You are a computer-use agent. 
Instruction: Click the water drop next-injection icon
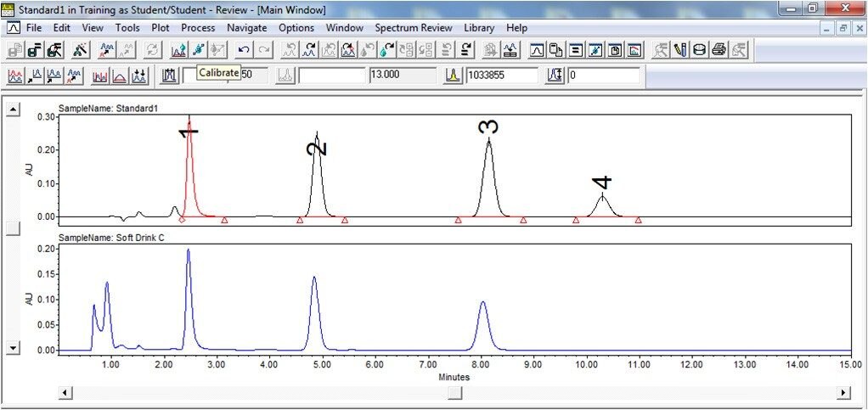click(x=387, y=50)
